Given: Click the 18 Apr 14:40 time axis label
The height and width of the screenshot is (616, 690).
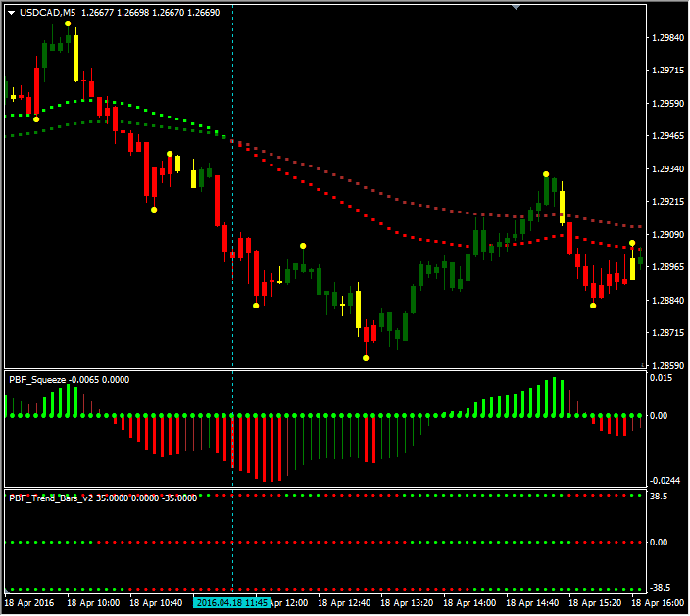Looking at the screenshot, I should (x=532, y=603).
